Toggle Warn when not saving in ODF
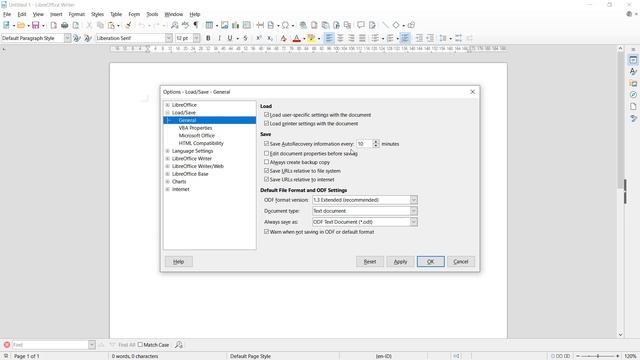Viewport: 640px width, 360px height. click(267, 231)
